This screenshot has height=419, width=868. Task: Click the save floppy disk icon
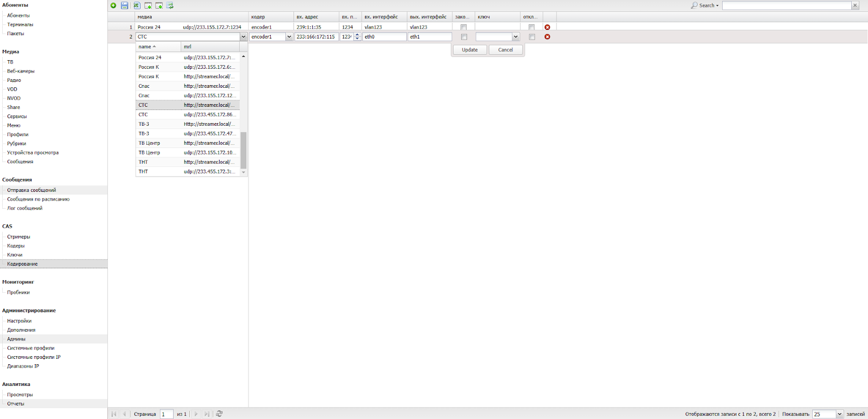[x=125, y=5]
